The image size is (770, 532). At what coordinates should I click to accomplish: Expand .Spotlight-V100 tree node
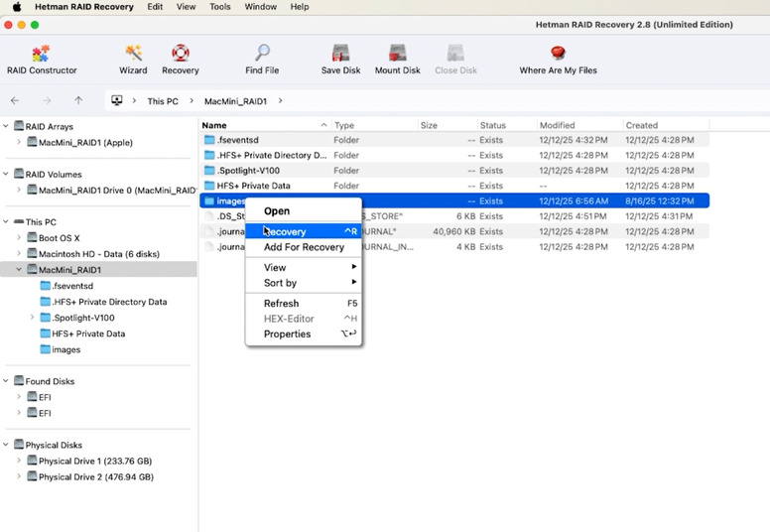(x=32, y=318)
